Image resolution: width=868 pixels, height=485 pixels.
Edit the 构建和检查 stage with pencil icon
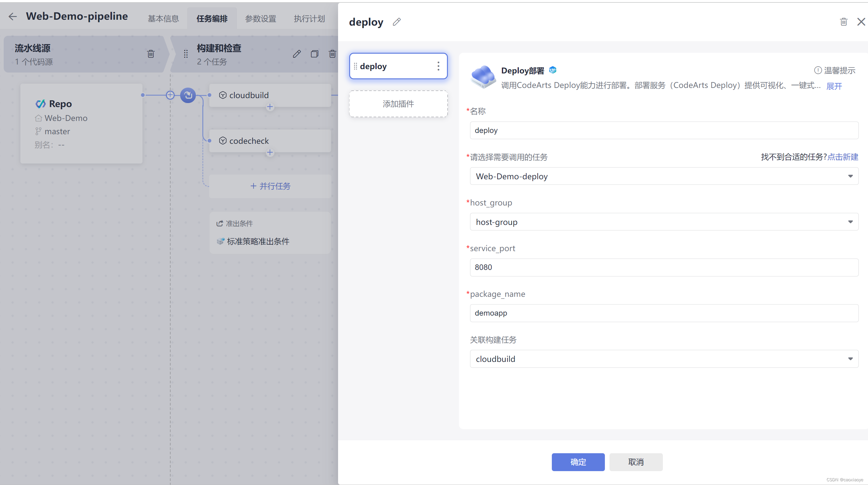pos(296,54)
